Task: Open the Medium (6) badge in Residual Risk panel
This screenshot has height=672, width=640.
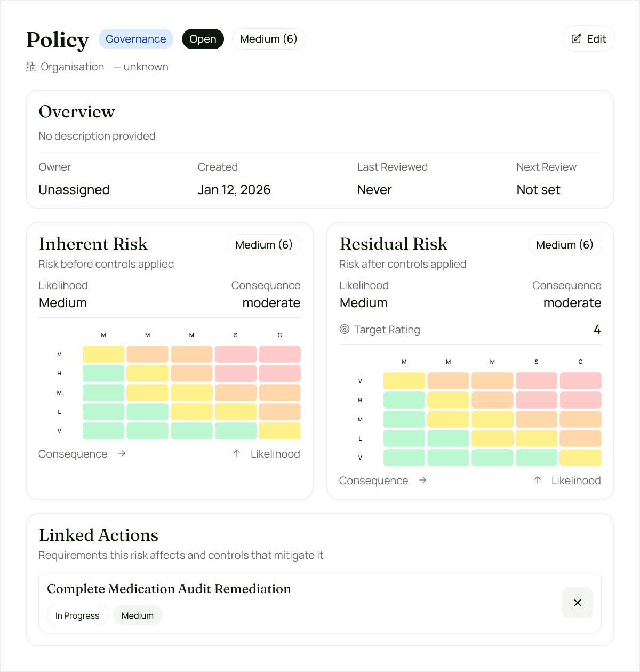Action: coord(565,245)
